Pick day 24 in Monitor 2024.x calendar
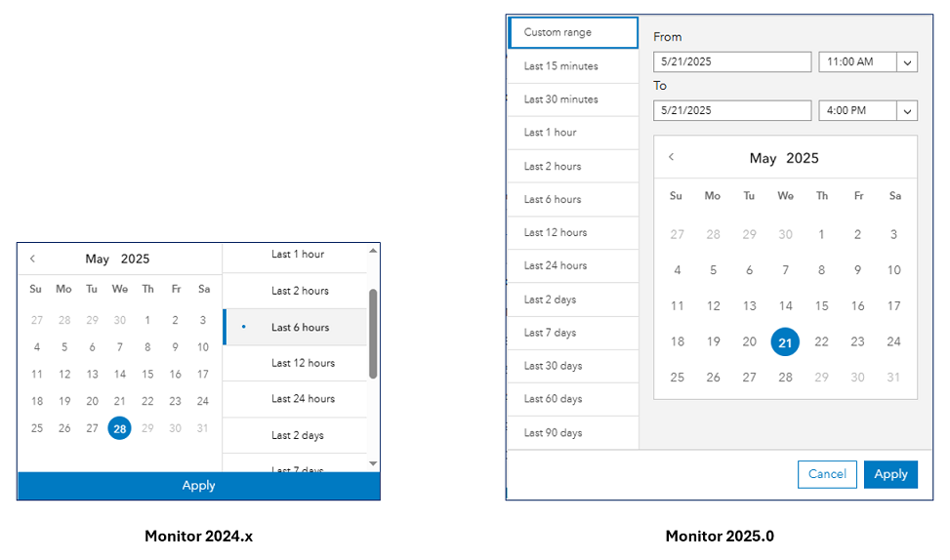This screenshot has width=950, height=560. (x=203, y=401)
